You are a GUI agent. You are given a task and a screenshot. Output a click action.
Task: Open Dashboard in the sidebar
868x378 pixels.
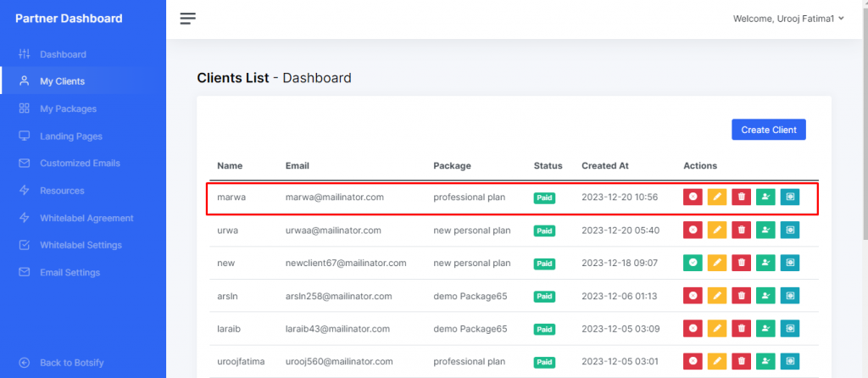tap(63, 54)
